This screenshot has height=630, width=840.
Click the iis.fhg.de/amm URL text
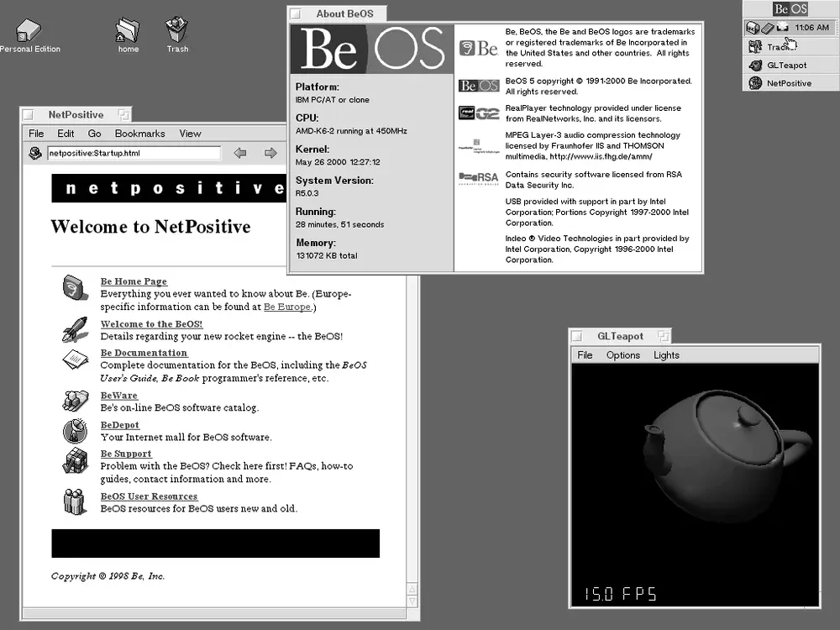pyautogui.click(x=601, y=156)
